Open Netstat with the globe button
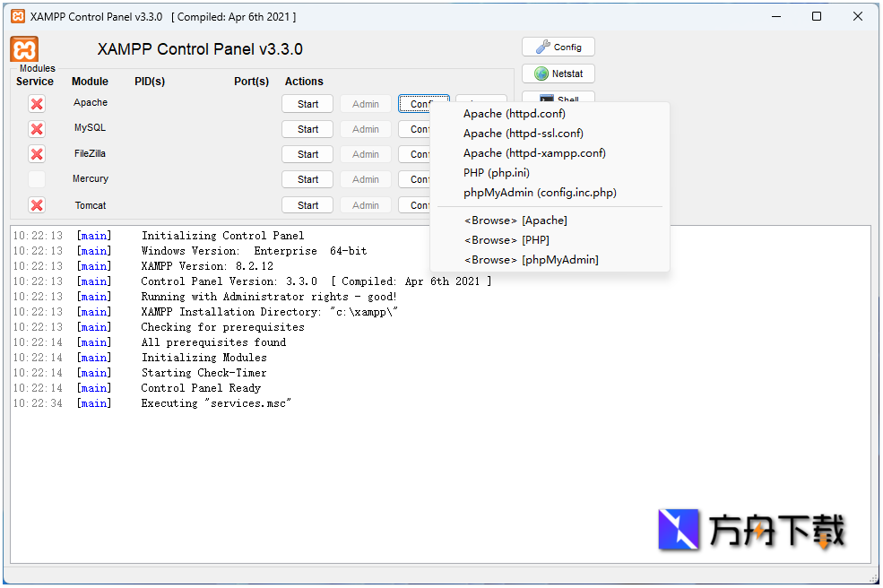This screenshot has width=883, height=588. pos(558,73)
